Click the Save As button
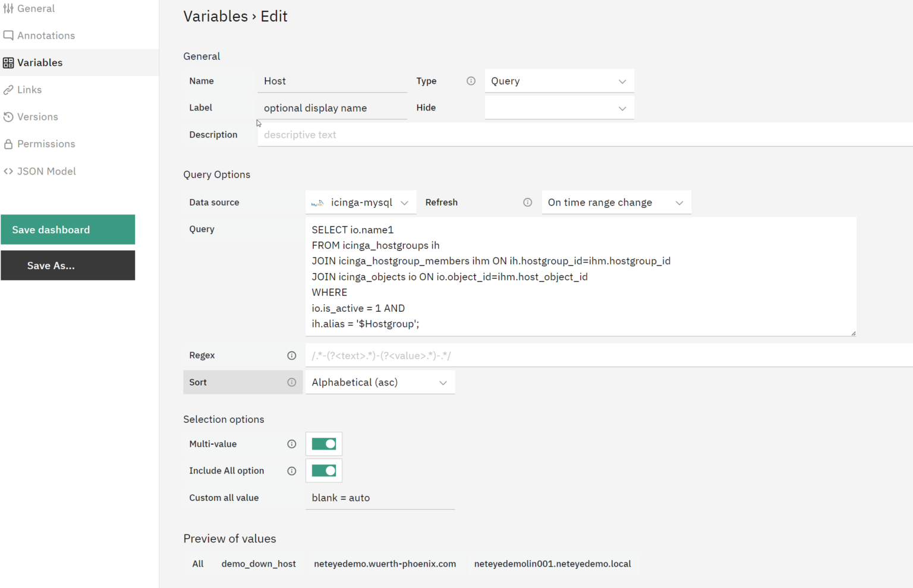 pos(68,265)
